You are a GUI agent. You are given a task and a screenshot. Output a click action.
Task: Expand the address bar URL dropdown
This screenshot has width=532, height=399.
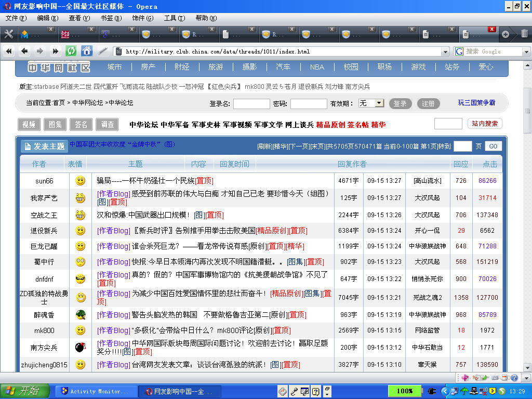click(x=445, y=51)
